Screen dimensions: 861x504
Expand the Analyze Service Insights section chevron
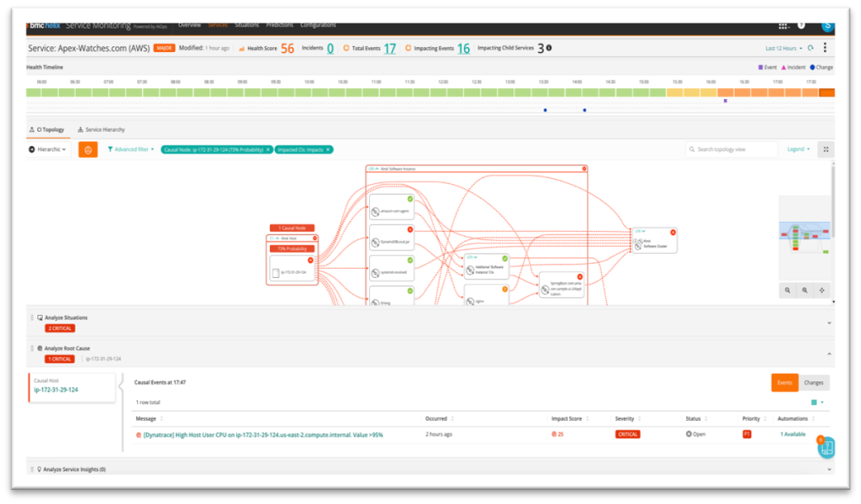click(829, 470)
